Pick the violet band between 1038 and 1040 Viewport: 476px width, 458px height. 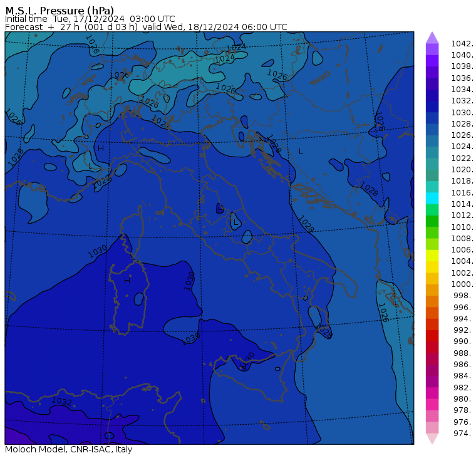click(432, 61)
